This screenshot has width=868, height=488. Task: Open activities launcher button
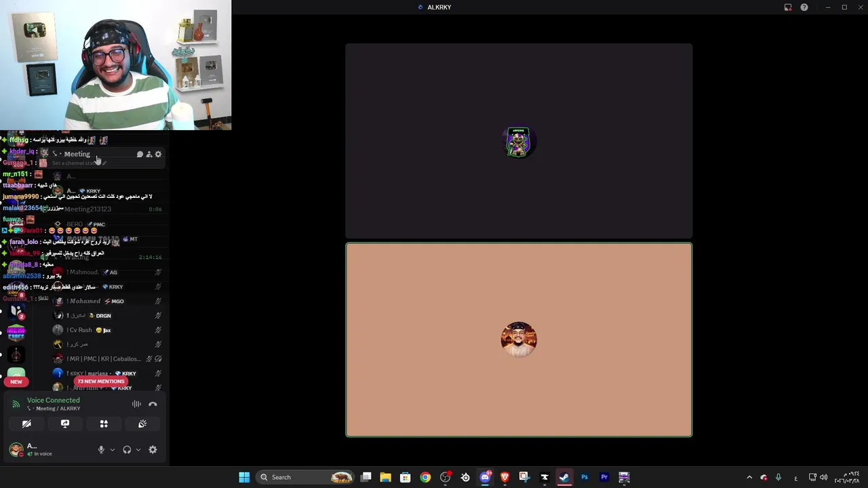[x=104, y=424]
